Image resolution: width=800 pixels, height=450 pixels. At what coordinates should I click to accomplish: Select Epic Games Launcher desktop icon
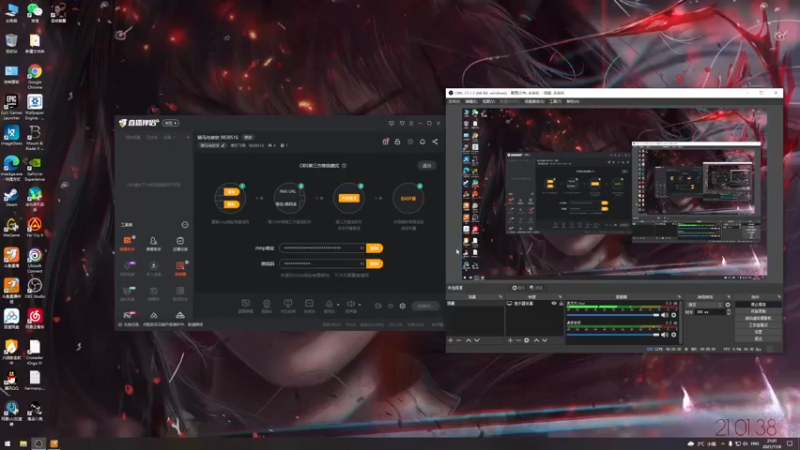(x=11, y=107)
